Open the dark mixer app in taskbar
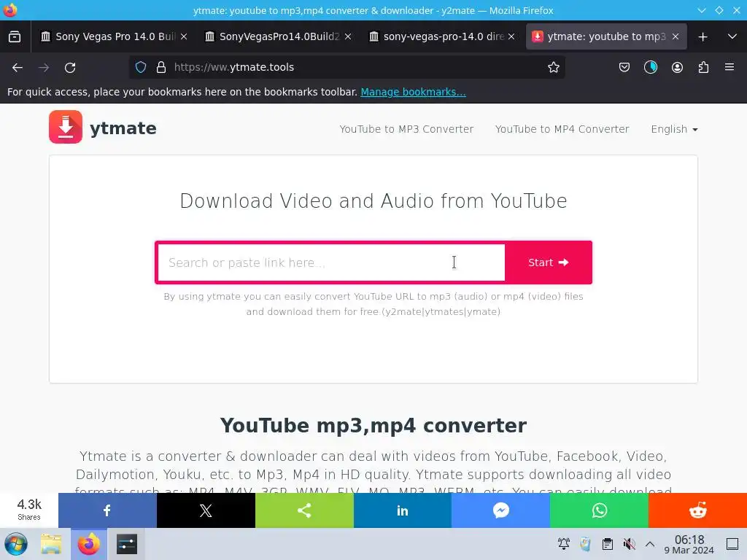 pos(127,544)
